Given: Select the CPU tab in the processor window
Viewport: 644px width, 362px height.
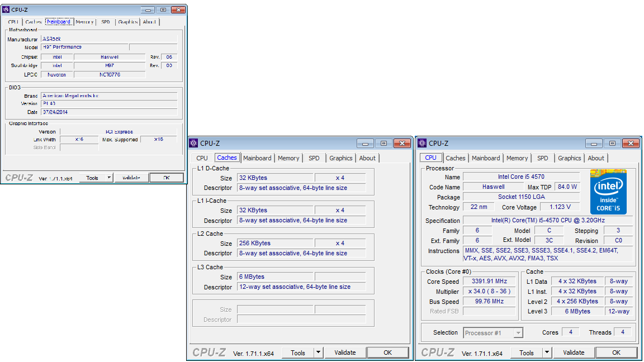Looking at the screenshot, I should pyautogui.click(x=431, y=158).
